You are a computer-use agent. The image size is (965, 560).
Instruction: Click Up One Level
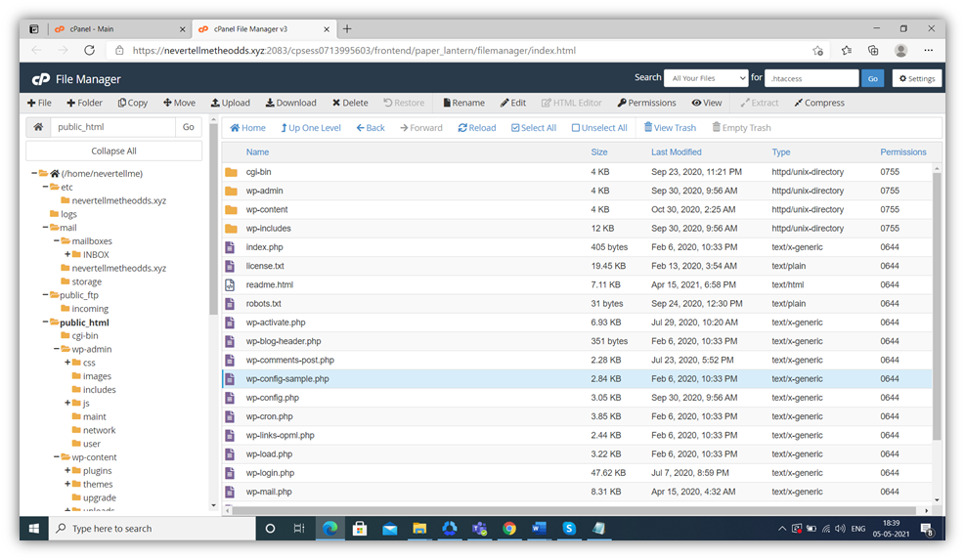coord(311,127)
